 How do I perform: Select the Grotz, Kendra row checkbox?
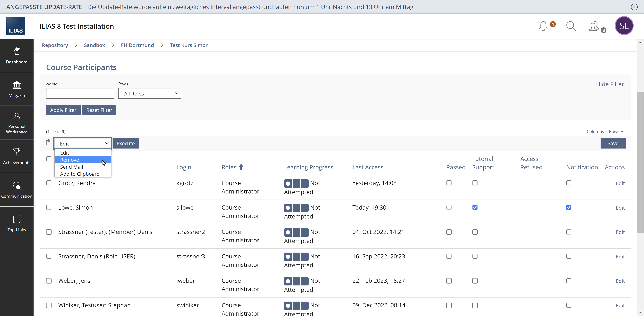(x=49, y=183)
